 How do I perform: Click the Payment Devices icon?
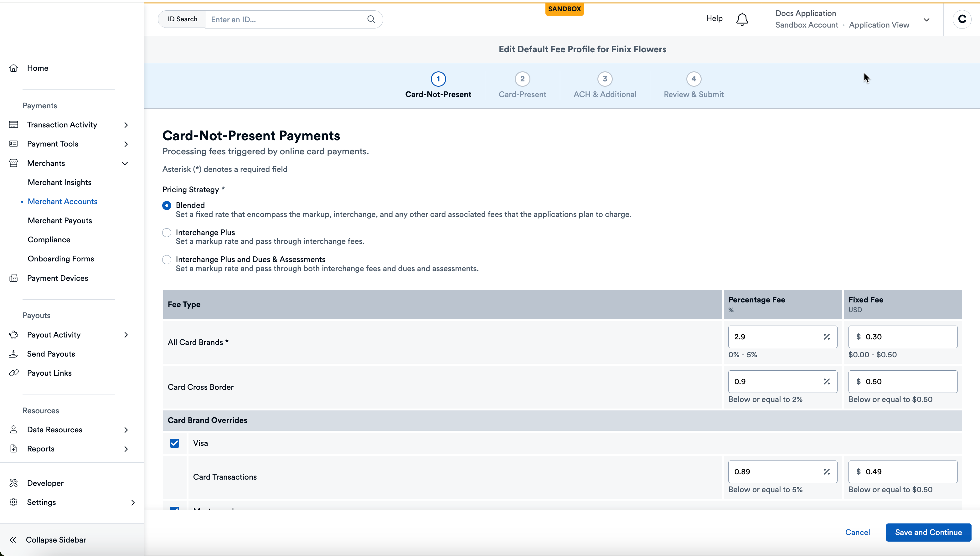pyautogui.click(x=14, y=278)
